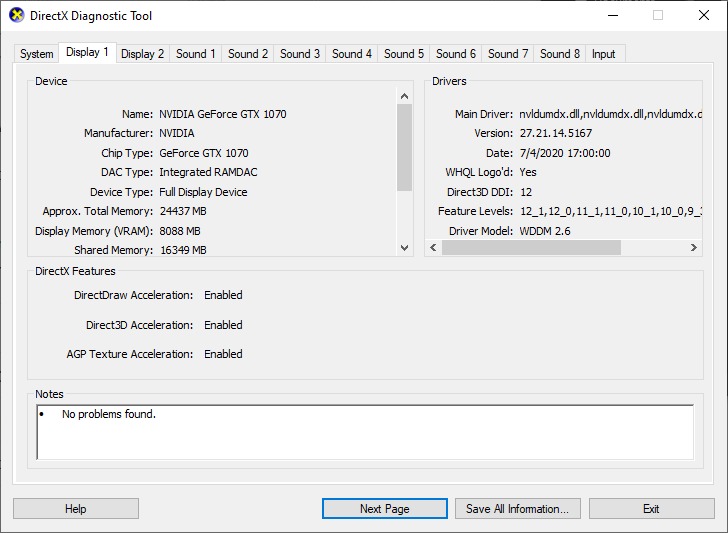This screenshot has height=533, width=728.
Task: Switch to the Sound 6 tab
Action: [455, 54]
